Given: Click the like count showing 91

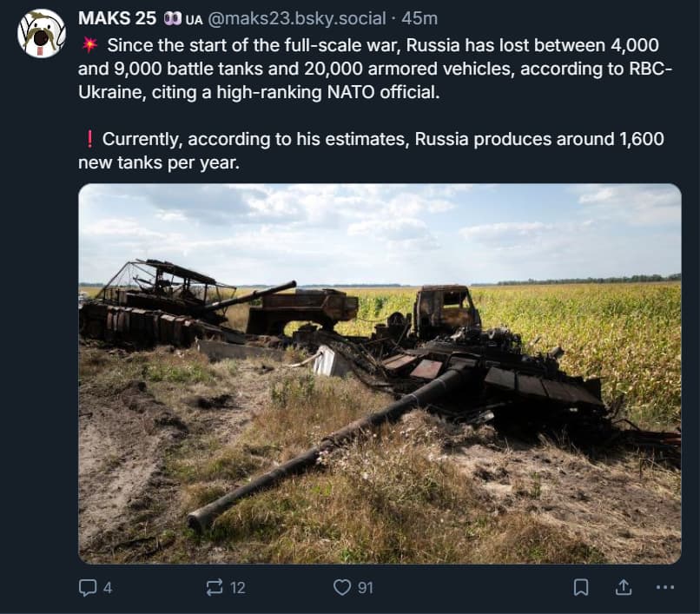Looking at the screenshot, I should click(366, 588).
